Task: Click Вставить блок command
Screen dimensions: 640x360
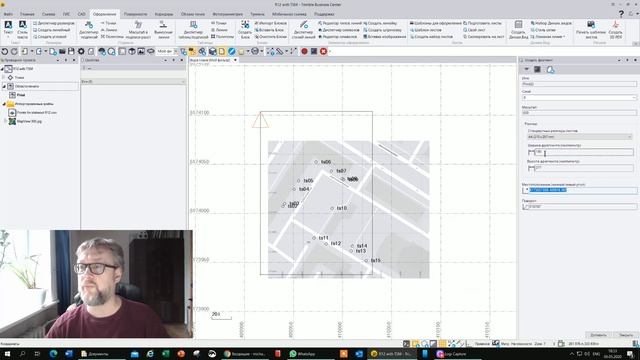Action: click(269, 30)
